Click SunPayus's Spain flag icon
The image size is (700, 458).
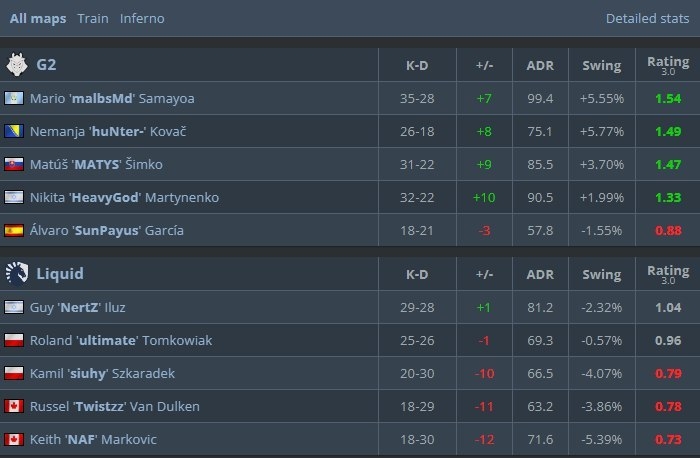(14, 230)
